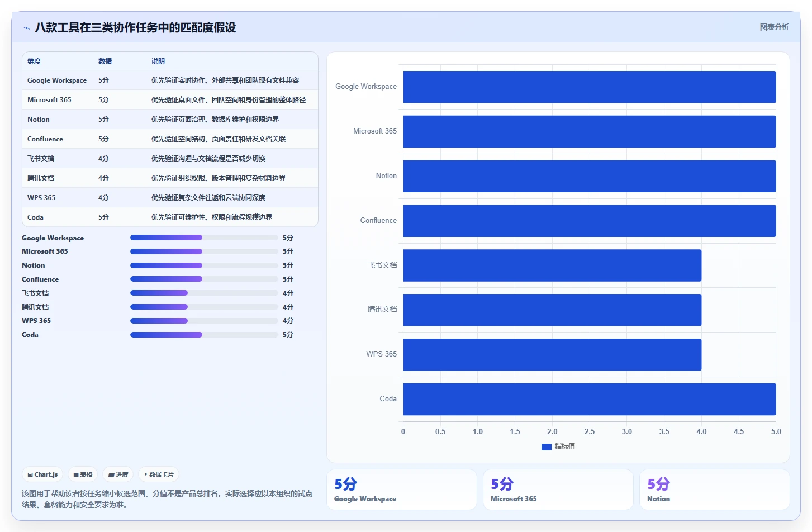812x532 pixels.
Task: Select the Chart.js tag chip
Action: (x=42, y=474)
